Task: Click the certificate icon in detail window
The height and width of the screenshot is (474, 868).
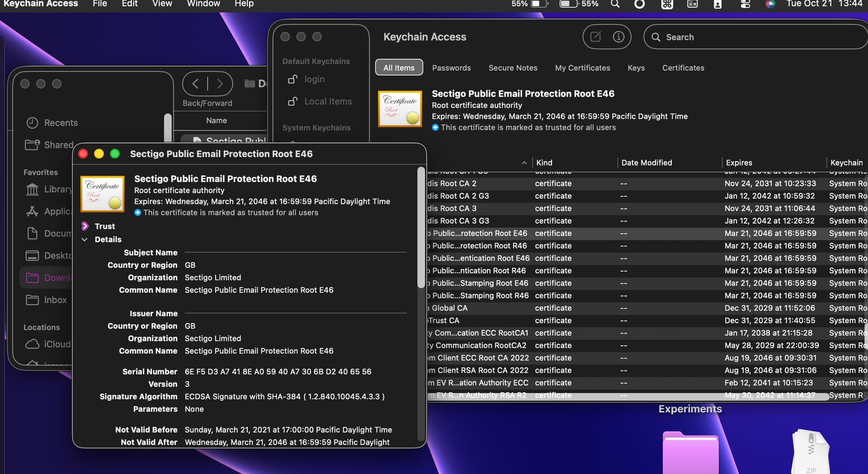Action: click(103, 194)
